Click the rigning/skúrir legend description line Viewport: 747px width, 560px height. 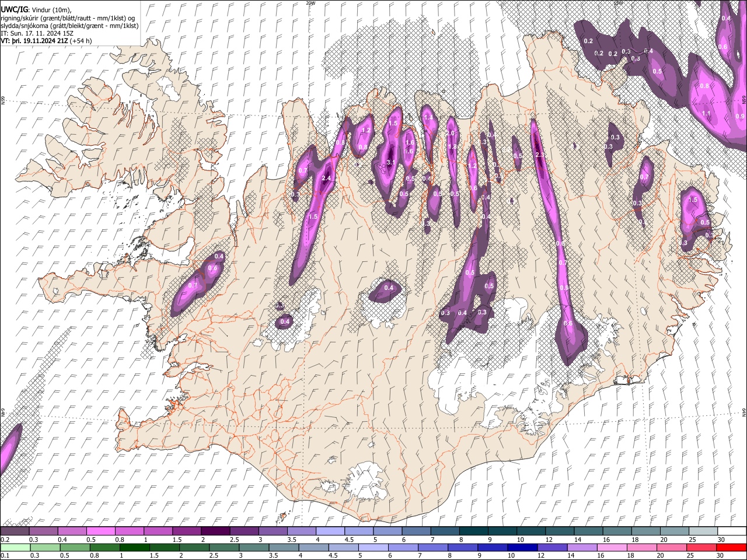click(x=68, y=18)
